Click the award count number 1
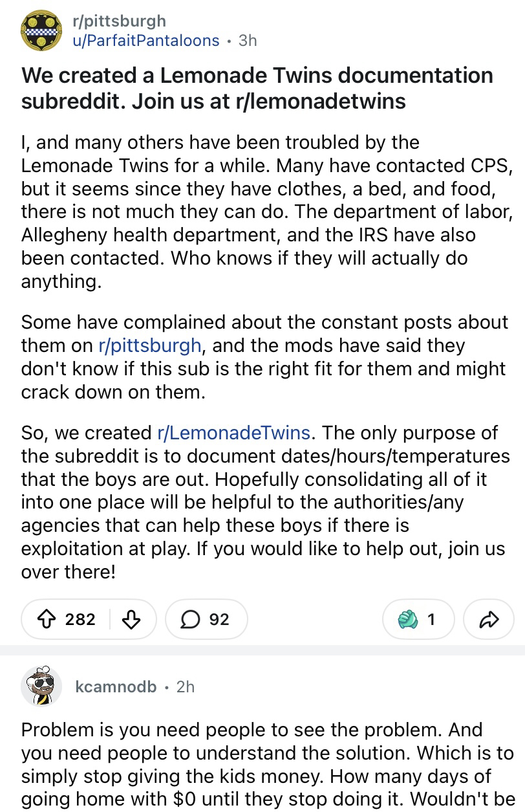This screenshot has width=525, height=812. 431,619
